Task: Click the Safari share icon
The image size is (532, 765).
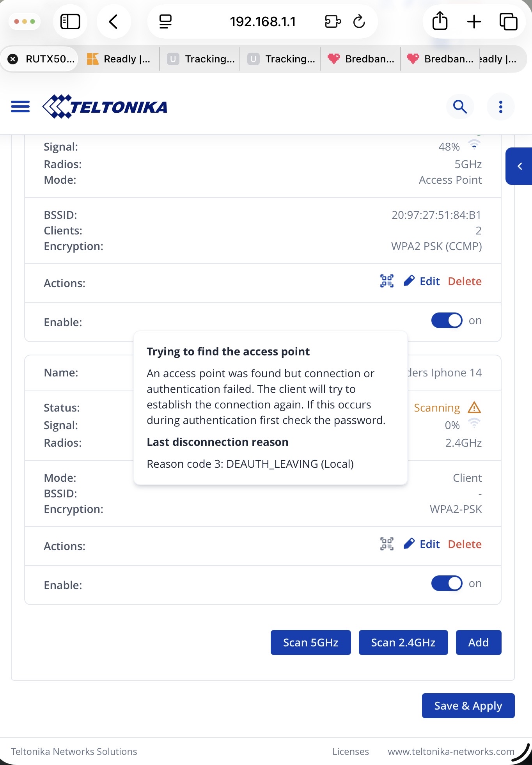Action: click(440, 21)
